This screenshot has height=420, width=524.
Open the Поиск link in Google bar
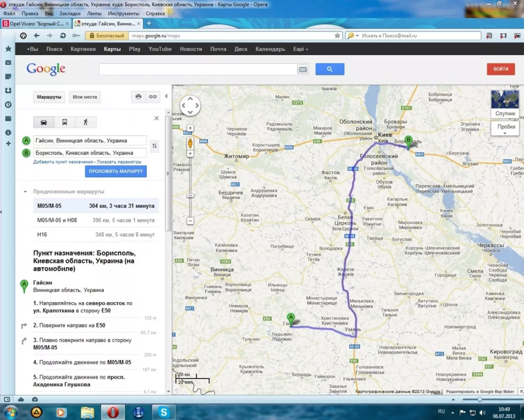[54, 49]
